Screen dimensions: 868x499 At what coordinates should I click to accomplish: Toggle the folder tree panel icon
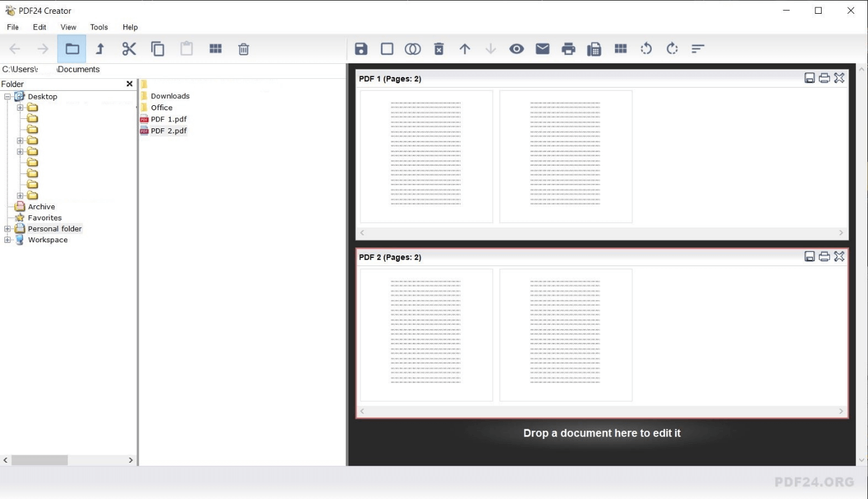tap(72, 49)
